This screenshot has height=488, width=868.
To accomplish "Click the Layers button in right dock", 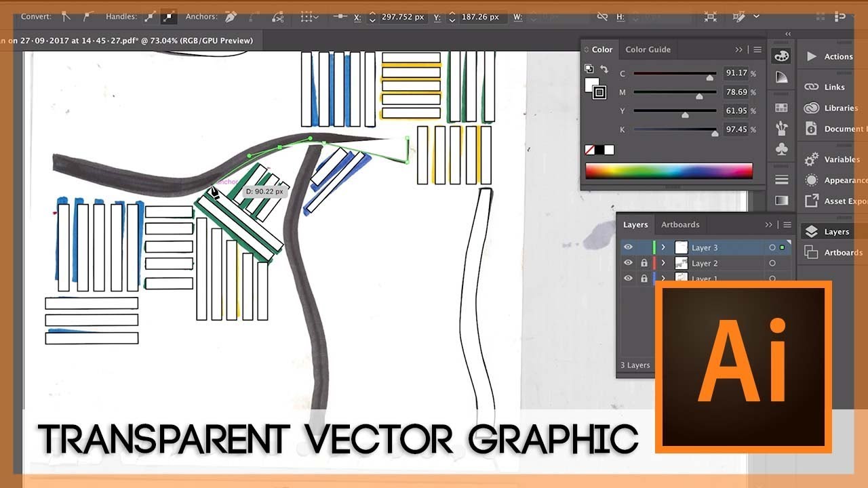I will pyautogui.click(x=827, y=232).
